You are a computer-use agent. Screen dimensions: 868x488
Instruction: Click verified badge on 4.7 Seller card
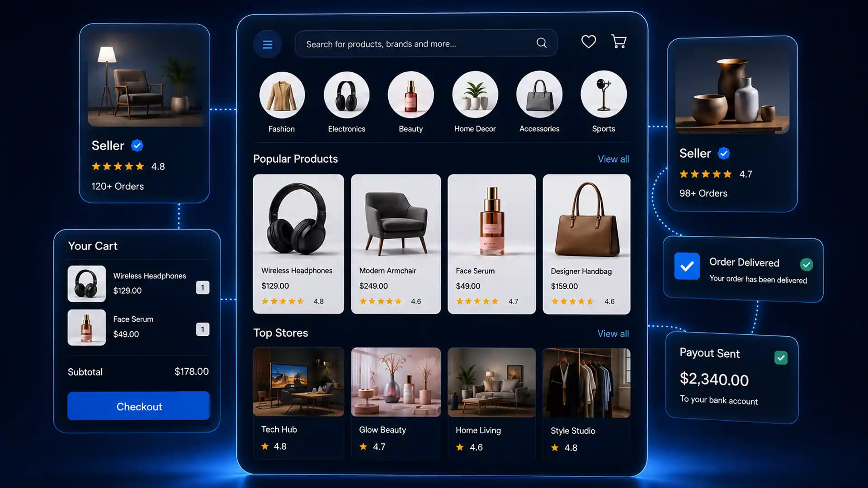coord(724,153)
